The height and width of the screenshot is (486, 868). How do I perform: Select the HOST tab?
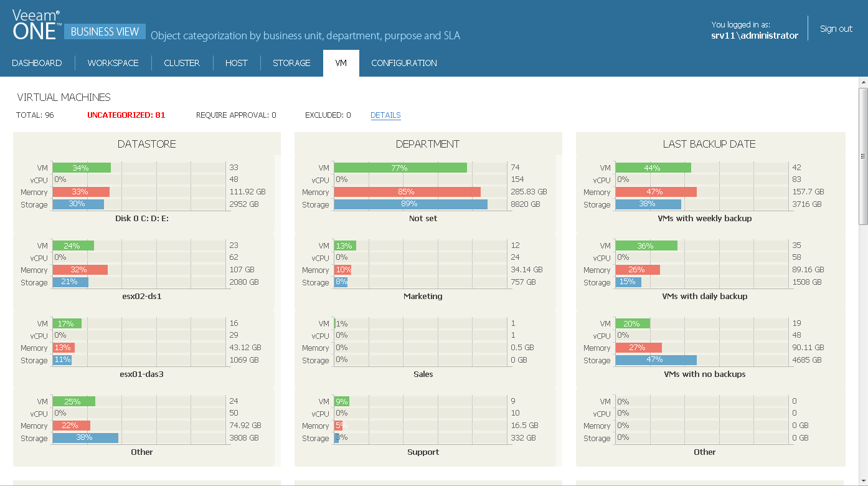(x=236, y=63)
